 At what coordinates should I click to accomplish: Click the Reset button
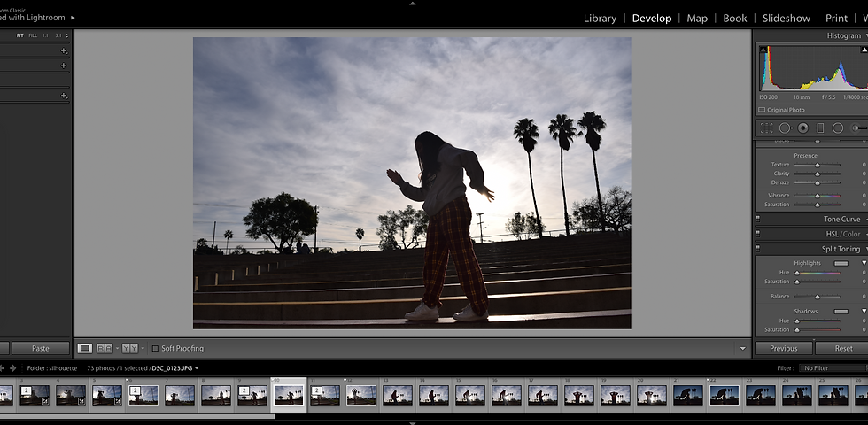click(842, 348)
